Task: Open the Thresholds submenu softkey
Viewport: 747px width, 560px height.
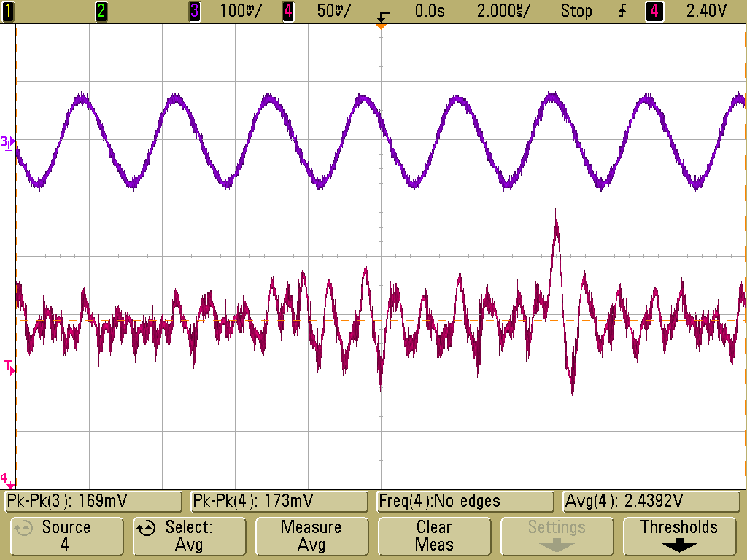Action: click(x=679, y=536)
